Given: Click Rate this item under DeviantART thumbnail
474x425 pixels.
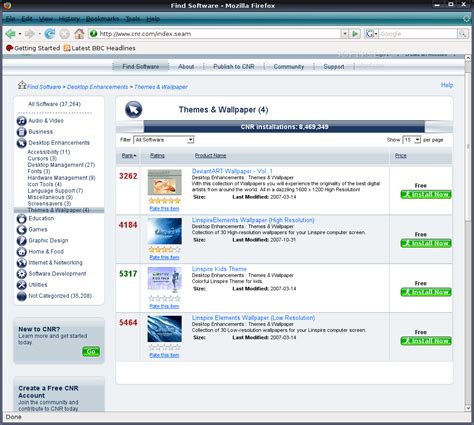Looking at the screenshot, I should pos(164,209).
